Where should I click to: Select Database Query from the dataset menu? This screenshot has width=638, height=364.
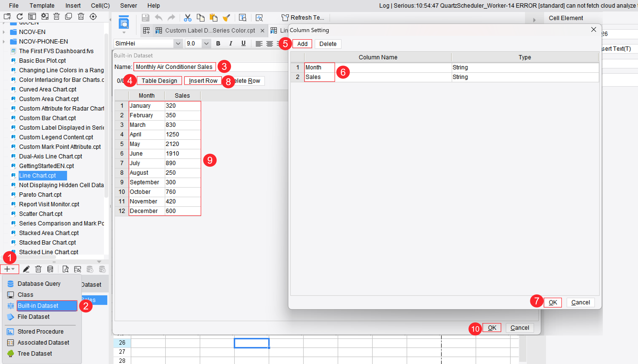tap(41, 284)
